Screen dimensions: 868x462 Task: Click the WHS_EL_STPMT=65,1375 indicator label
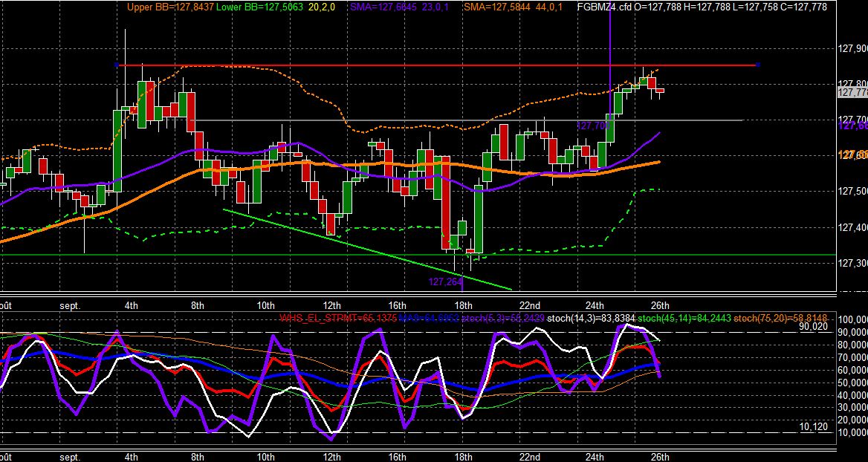click(x=337, y=318)
